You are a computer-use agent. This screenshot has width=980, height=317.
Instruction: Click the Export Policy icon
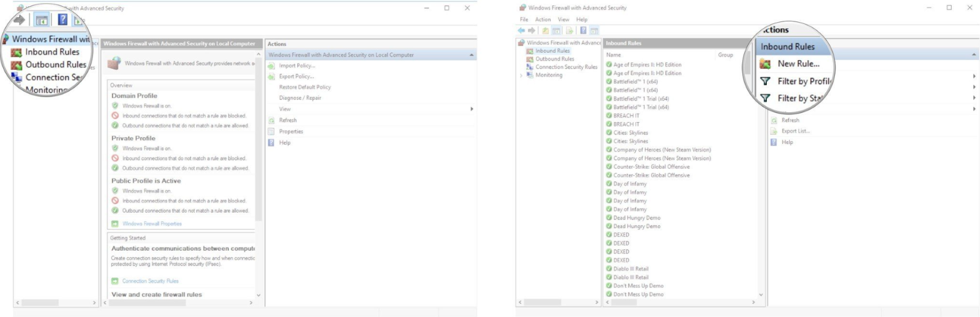[x=271, y=77]
